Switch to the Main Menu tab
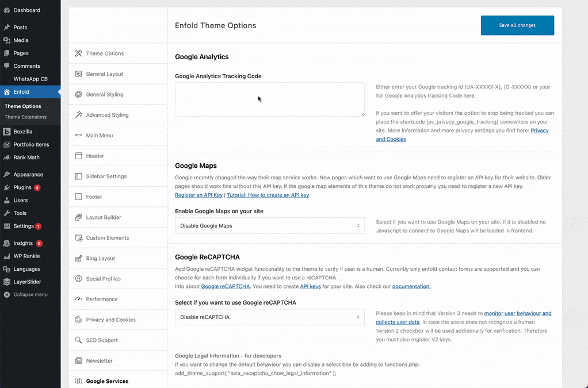Viewport: 588px width, 388px height. 100,136
